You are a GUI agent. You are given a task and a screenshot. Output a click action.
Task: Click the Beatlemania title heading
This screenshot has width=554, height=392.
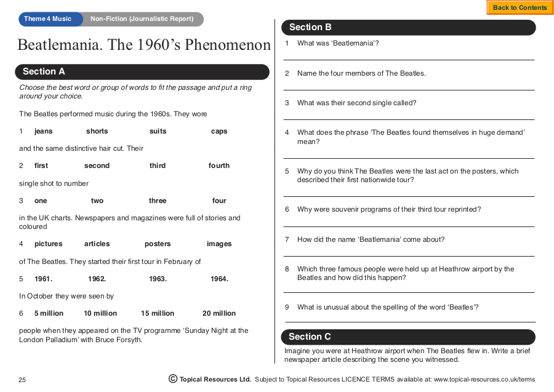tap(144, 44)
